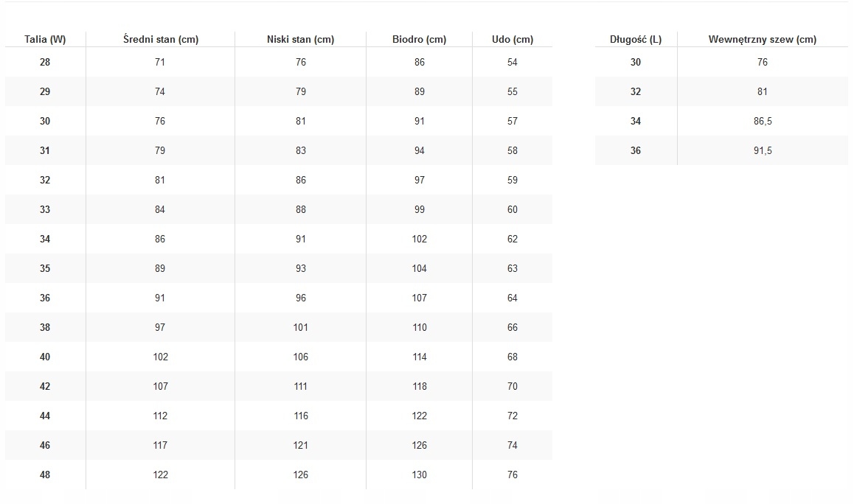Screen dimensions: 854x504
Task: Click the Długość (L) column header
Action: coord(636,40)
